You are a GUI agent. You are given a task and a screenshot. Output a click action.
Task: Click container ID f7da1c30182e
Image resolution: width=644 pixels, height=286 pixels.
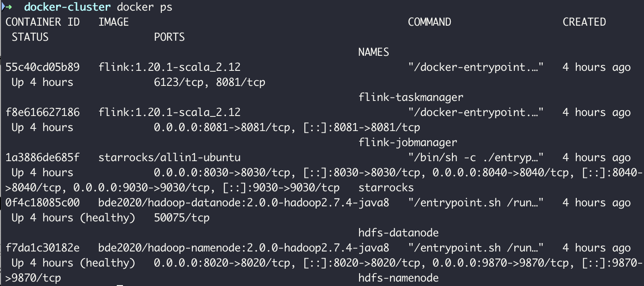tap(42, 248)
